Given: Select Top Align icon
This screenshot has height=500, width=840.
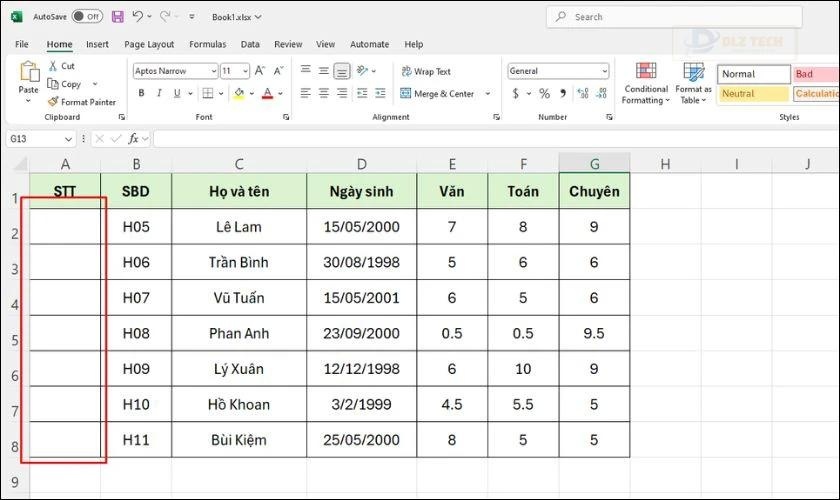Looking at the screenshot, I should click(305, 70).
